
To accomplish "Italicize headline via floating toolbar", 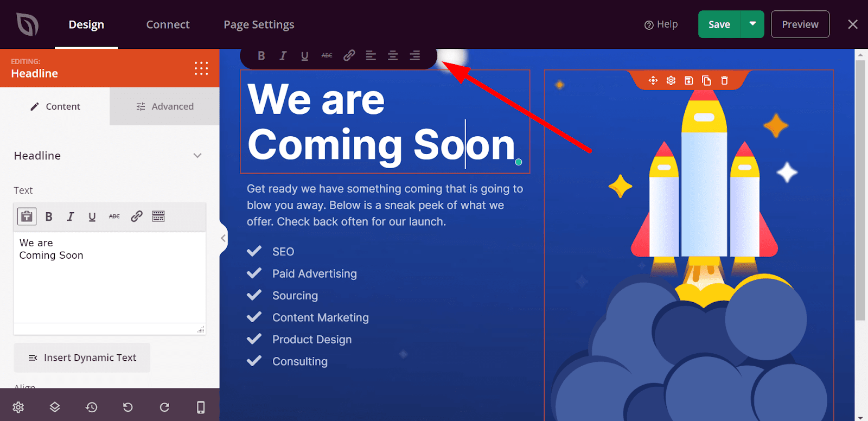I will pyautogui.click(x=283, y=55).
